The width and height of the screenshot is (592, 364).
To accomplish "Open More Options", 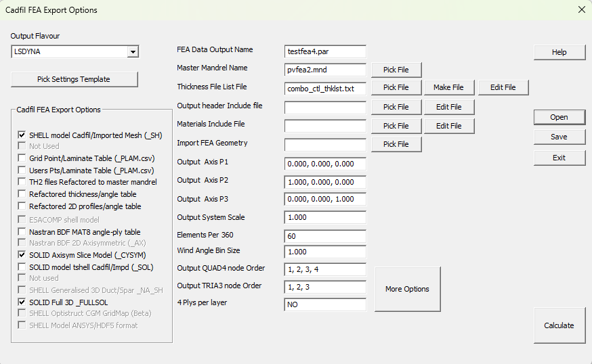I will pyautogui.click(x=407, y=290).
